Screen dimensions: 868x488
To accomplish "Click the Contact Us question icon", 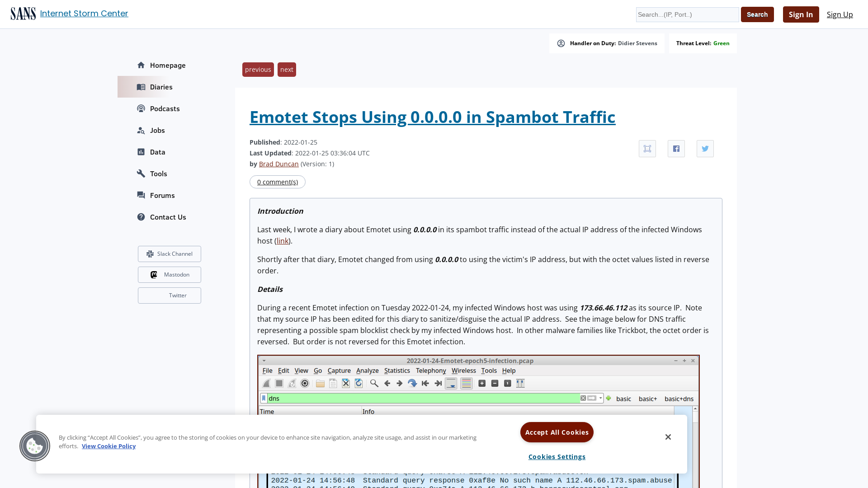I will pos(141,217).
